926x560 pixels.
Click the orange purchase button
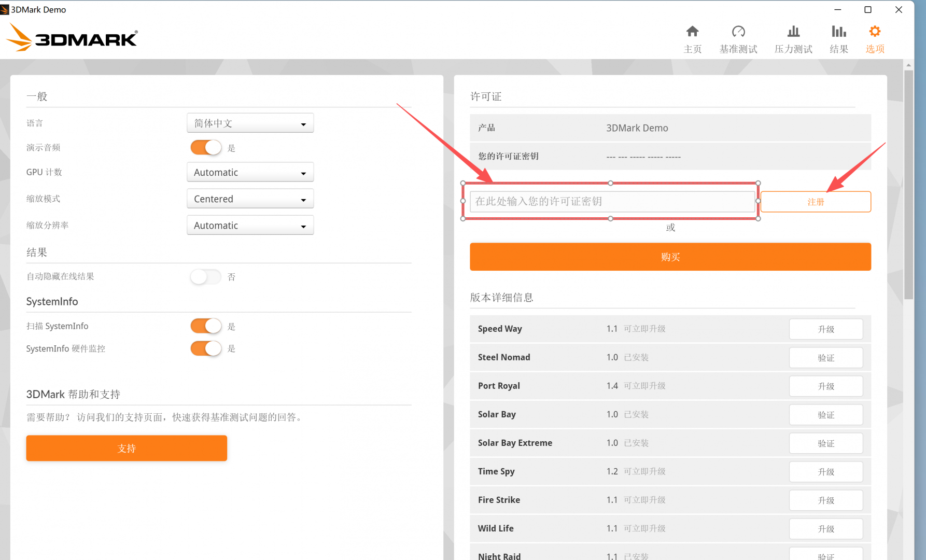click(670, 257)
